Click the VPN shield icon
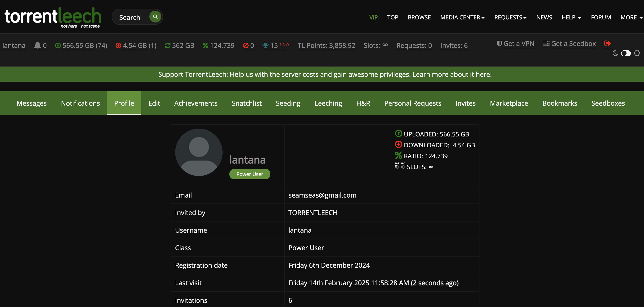The width and height of the screenshot is (644, 307). click(499, 44)
